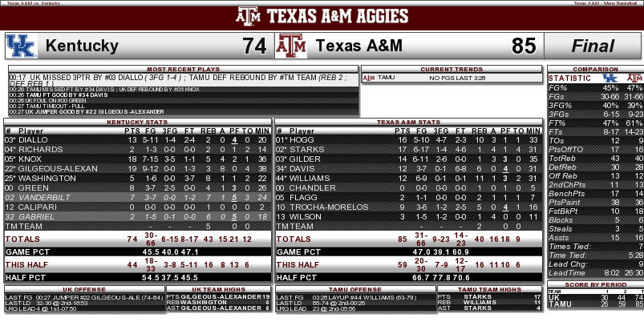Click the ATM logo in Comparison header
This screenshot has height=330, width=644.
[635, 78]
